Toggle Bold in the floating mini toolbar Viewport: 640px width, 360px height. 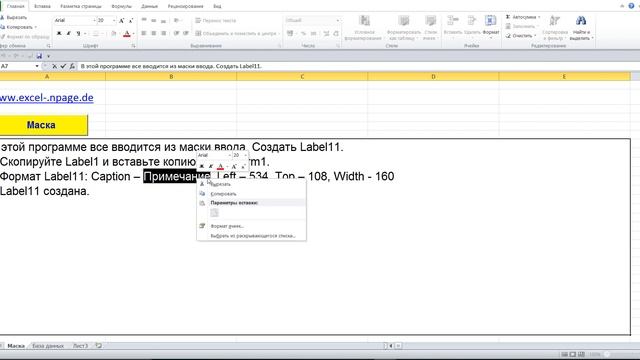(202, 166)
